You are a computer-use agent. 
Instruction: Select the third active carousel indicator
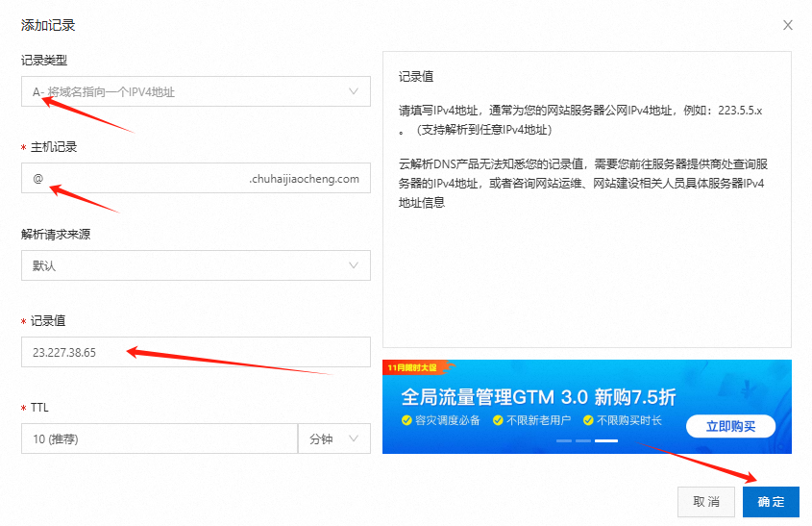click(x=605, y=441)
